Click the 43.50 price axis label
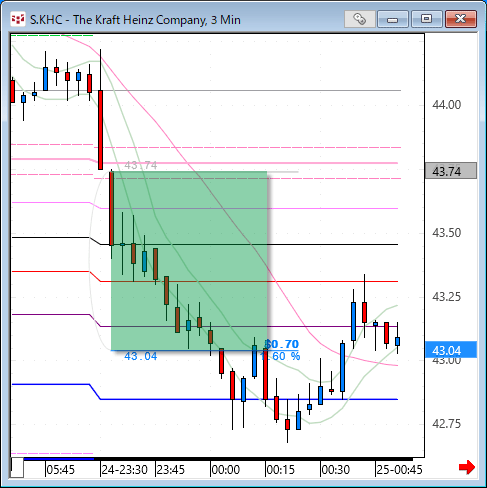 [447, 233]
